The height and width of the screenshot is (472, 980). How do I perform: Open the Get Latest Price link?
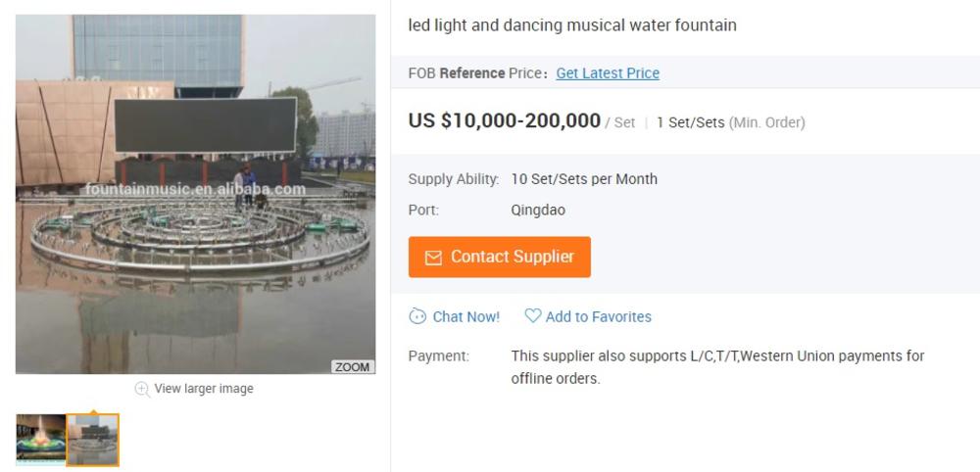click(x=608, y=73)
